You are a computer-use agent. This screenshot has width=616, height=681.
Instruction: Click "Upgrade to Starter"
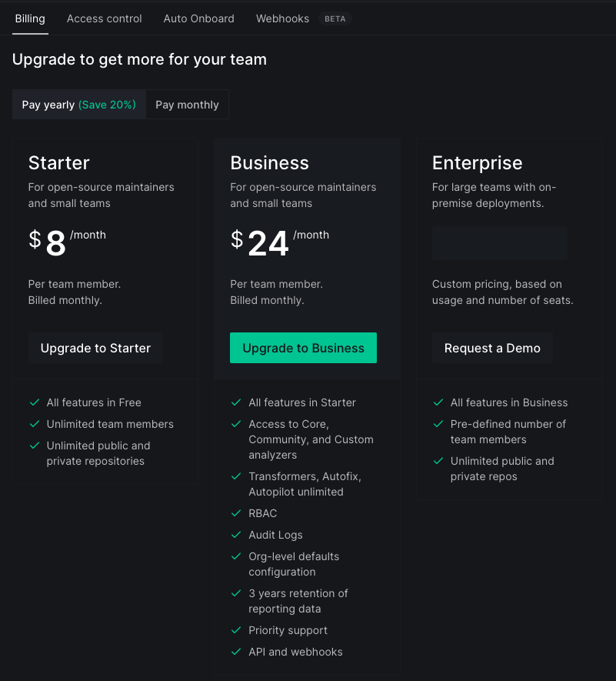[95, 348]
